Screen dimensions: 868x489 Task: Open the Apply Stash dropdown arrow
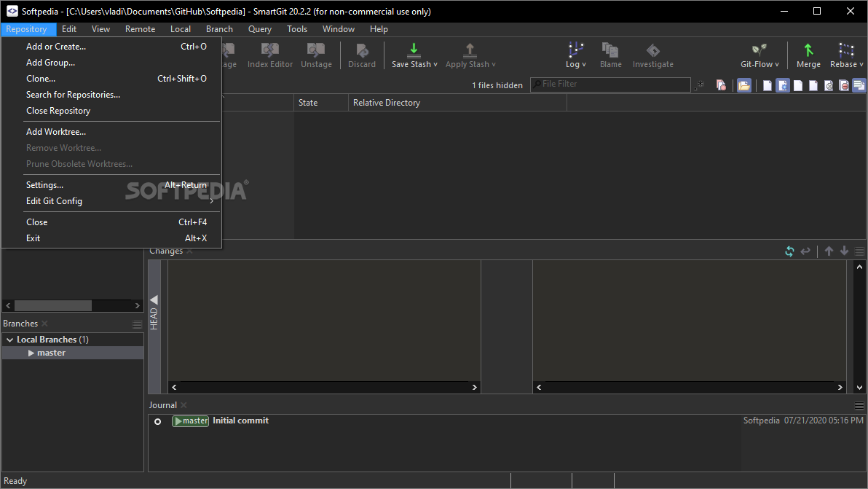[493, 65]
